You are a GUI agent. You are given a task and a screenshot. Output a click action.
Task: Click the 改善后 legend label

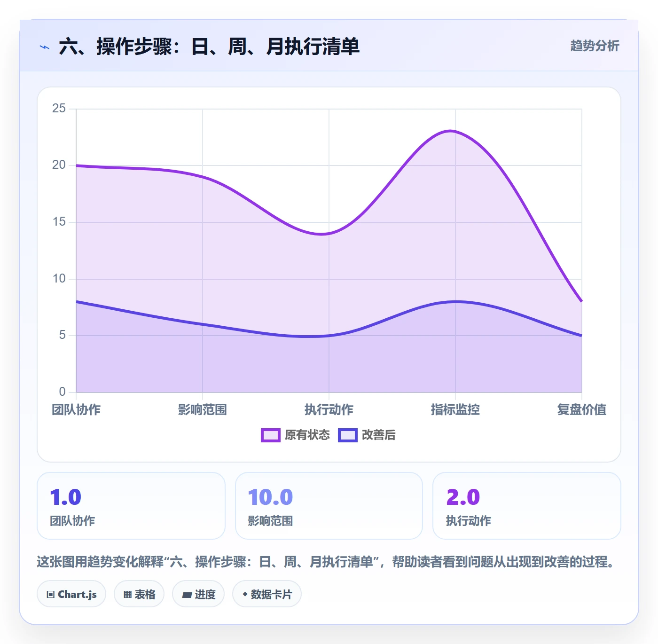click(x=378, y=435)
